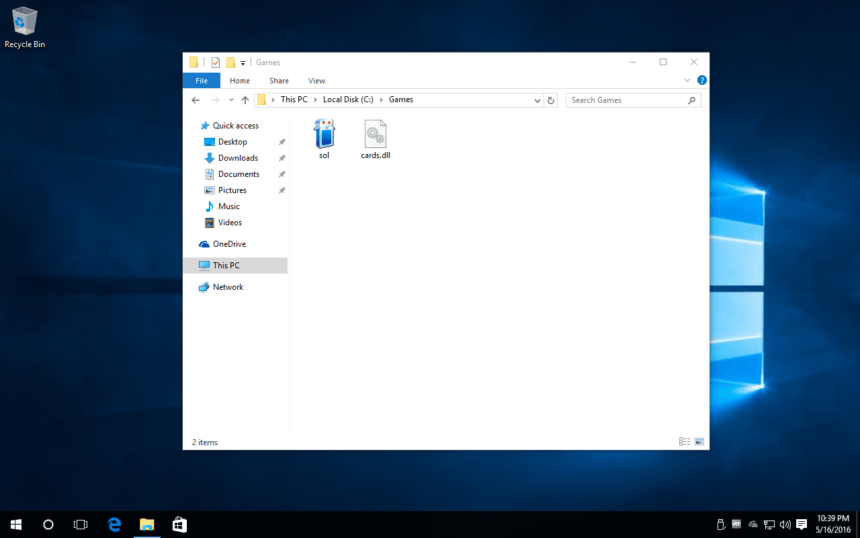Click the OneDrive tray icon
860x538 pixels.
pyautogui.click(x=753, y=524)
